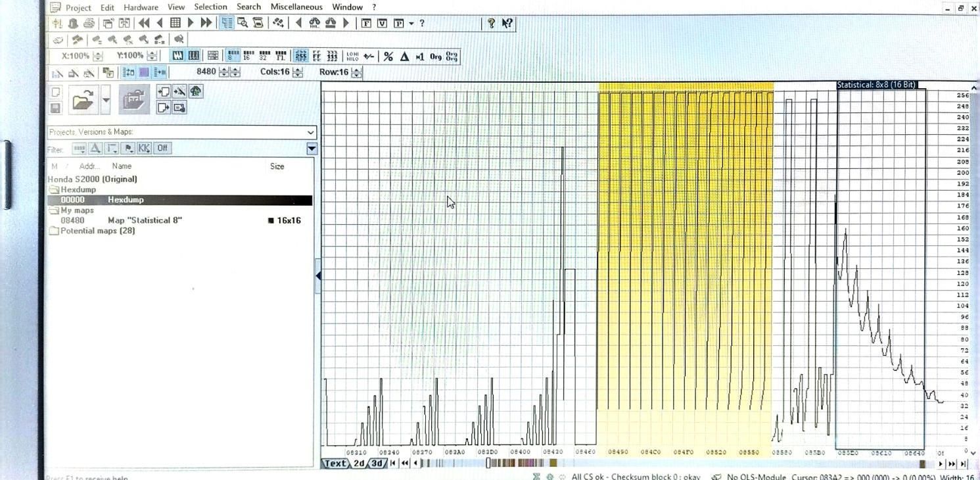
Task: Click the Cols:16 stepper arrows
Action: (x=298, y=72)
